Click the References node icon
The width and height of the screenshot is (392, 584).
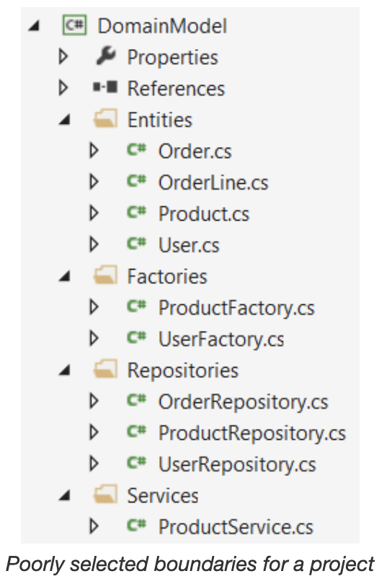105,87
